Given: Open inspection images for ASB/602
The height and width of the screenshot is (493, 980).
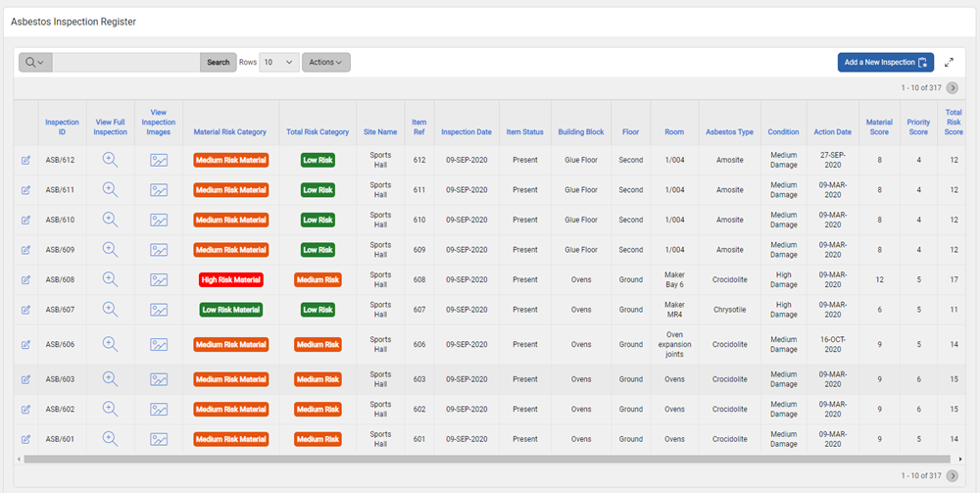Looking at the screenshot, I should [159, 410].
